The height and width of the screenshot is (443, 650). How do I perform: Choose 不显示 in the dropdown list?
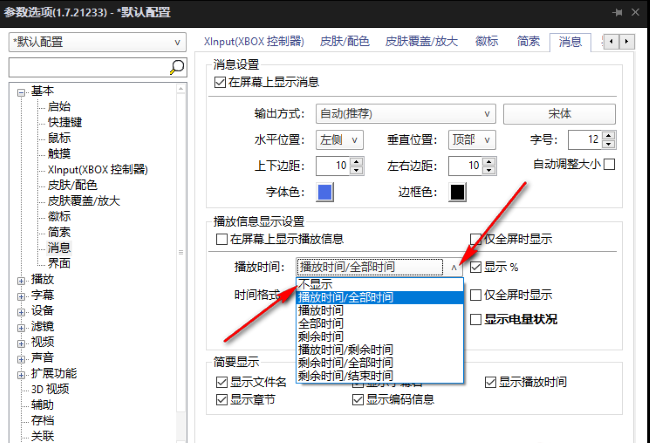pos(316,285)
